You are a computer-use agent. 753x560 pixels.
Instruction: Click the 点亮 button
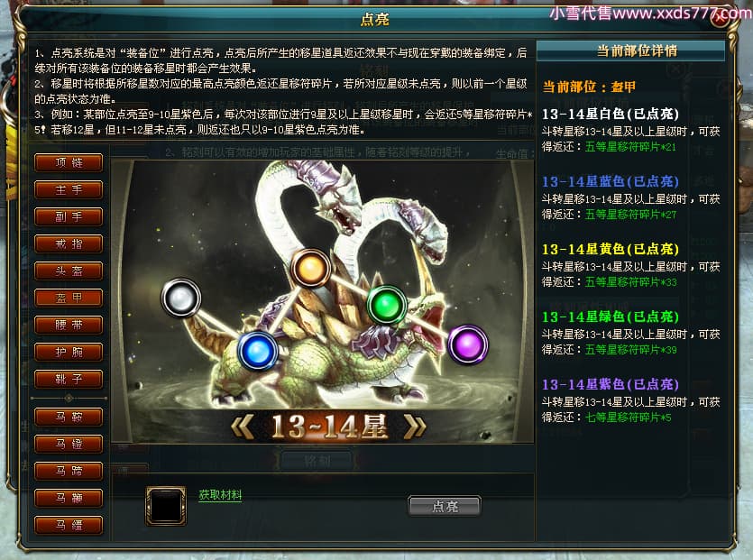coord(445,506)
